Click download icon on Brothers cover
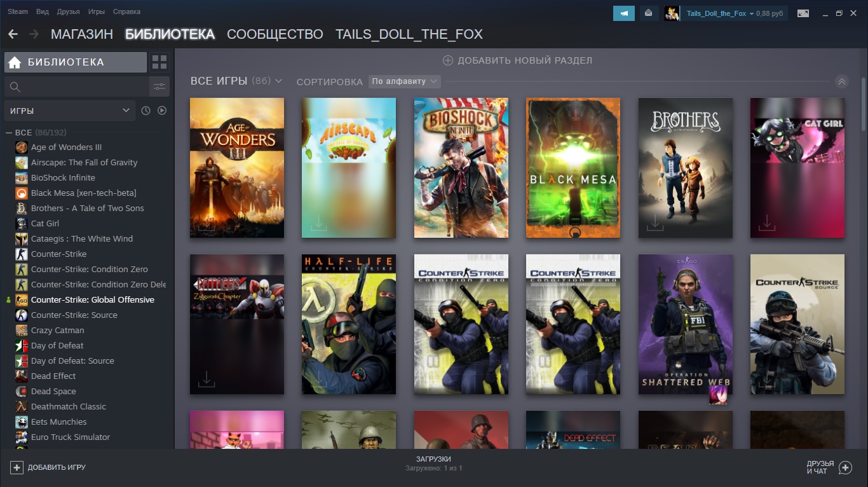Image resolution: width=868 pixels, height=487 pixels. (x=655, y=223)
